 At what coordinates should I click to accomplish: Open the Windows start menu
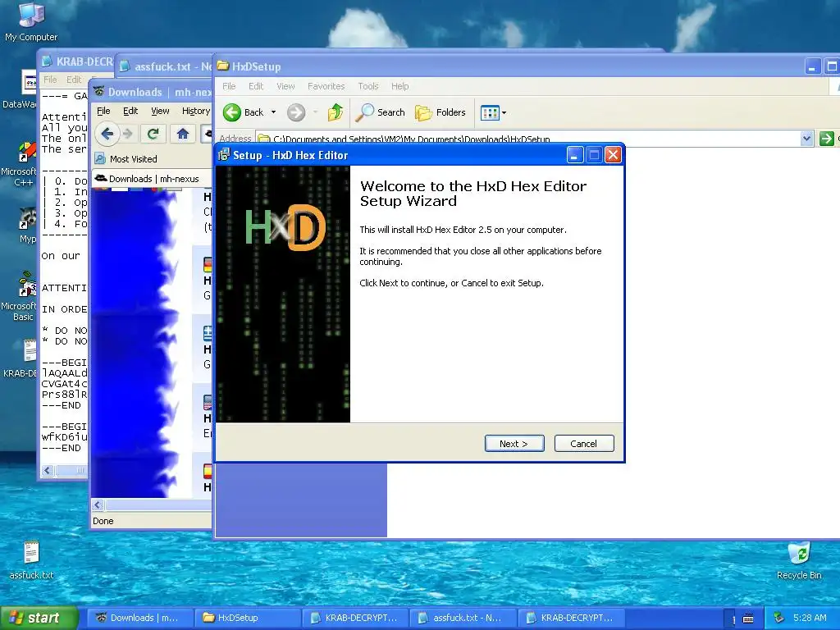[39, 618]
